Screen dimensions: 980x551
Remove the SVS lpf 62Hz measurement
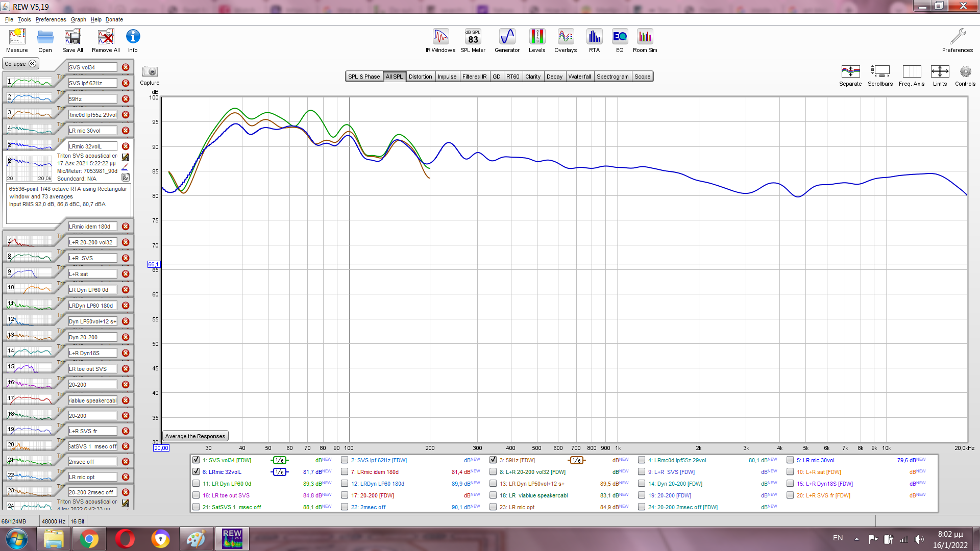tap(126, 83)
